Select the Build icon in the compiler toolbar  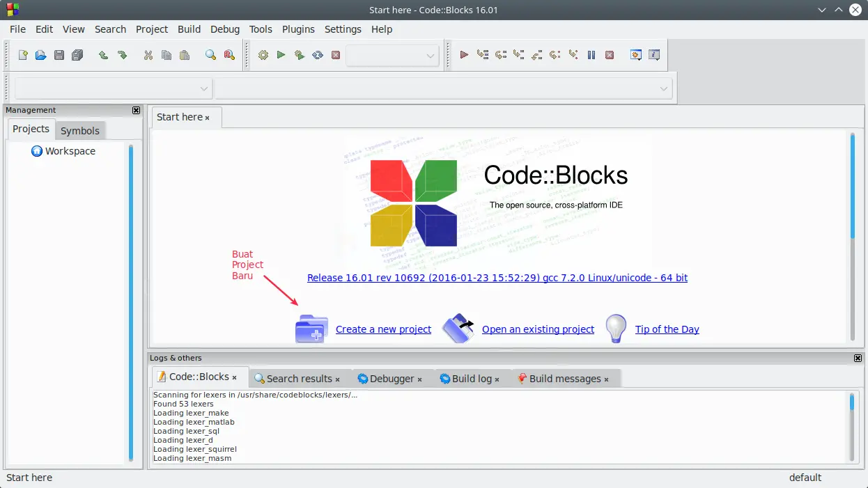click(x=263, y=54)
